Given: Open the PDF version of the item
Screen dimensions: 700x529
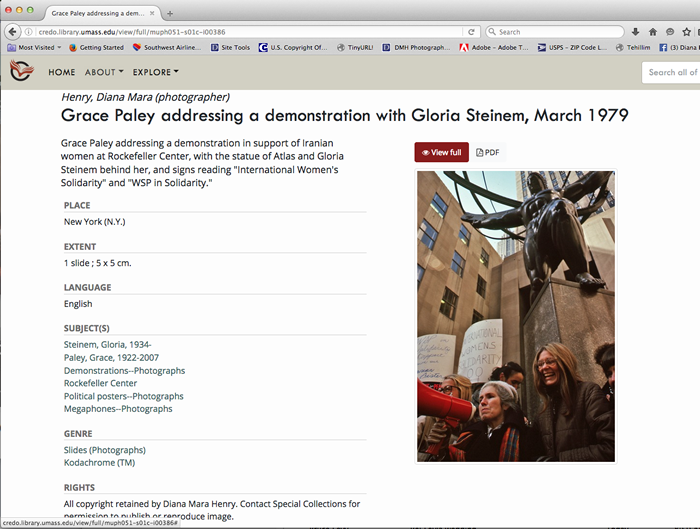Looking at the screenshot, I should (x=488, y=152).
